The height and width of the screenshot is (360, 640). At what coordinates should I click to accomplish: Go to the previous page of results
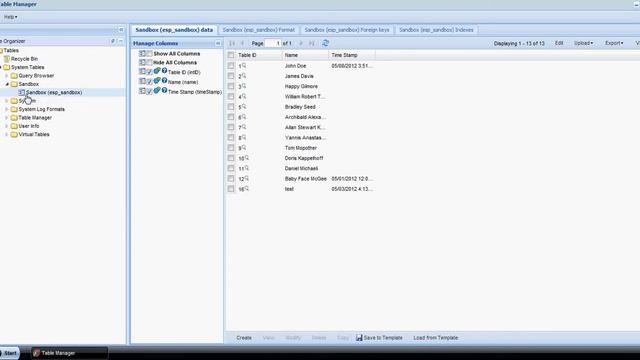click(x=242, y=43)
